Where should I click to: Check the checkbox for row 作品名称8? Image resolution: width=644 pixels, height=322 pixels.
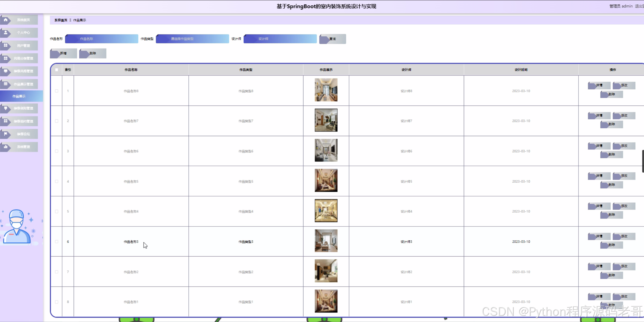[x=57, y=91]
